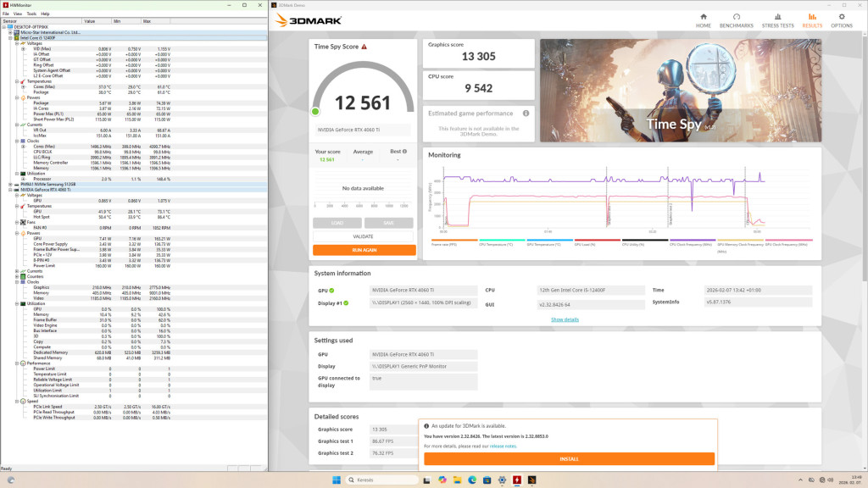The width and height of the screenshot is (868, 488).
Task: Click the Time Spy score warning icon
Action: pyautogui.click(x=364, y=47)
